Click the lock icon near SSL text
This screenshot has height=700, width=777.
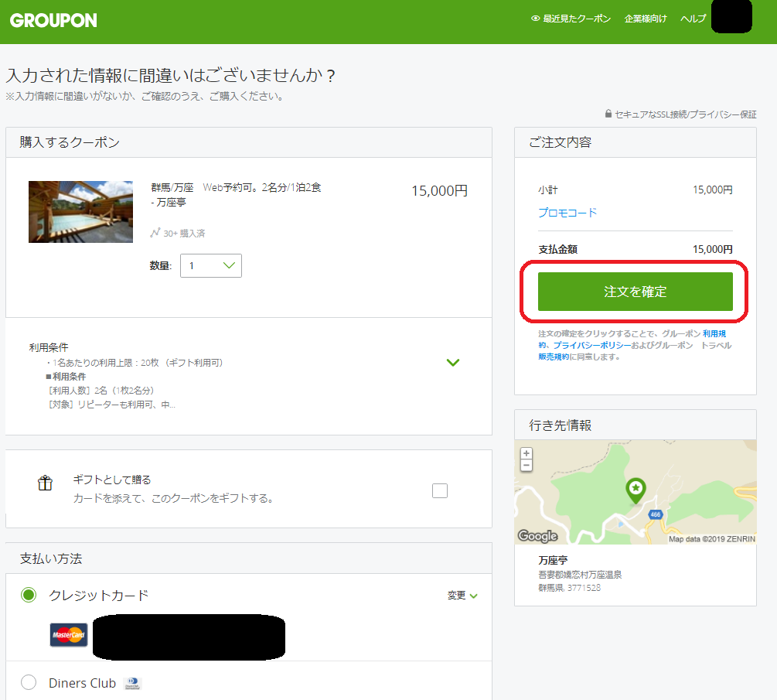[x=608, y=114]
